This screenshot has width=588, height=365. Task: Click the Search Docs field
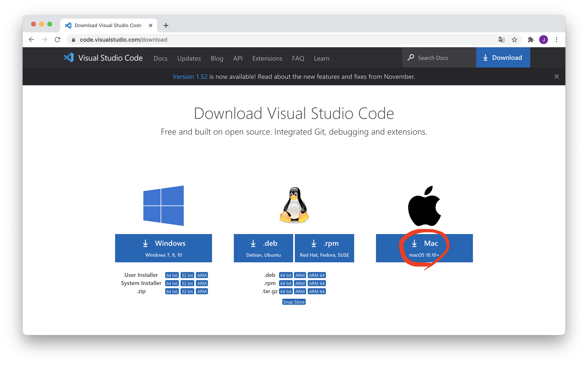(x=439, y=58)
